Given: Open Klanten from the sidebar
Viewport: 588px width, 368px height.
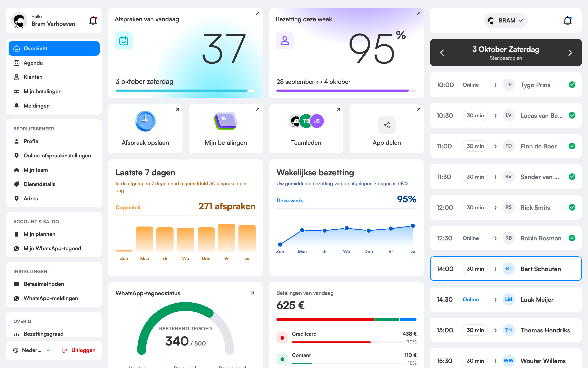Looking at the screenshot, I should pos(54,77).
